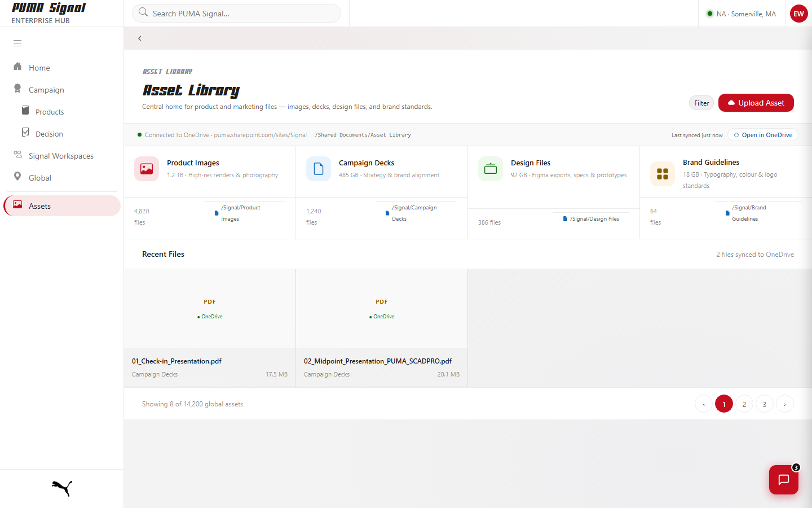Viewport: 812px width, 508px height.
Task: Click the OneDrive sync refresh icon
Action: pos(736,135)
